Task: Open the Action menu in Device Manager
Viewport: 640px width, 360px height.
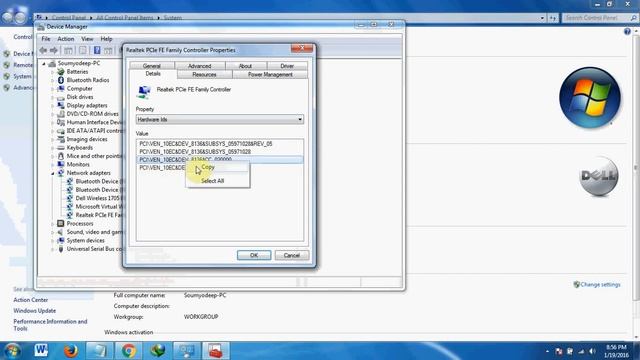Action: coord(66,39)
